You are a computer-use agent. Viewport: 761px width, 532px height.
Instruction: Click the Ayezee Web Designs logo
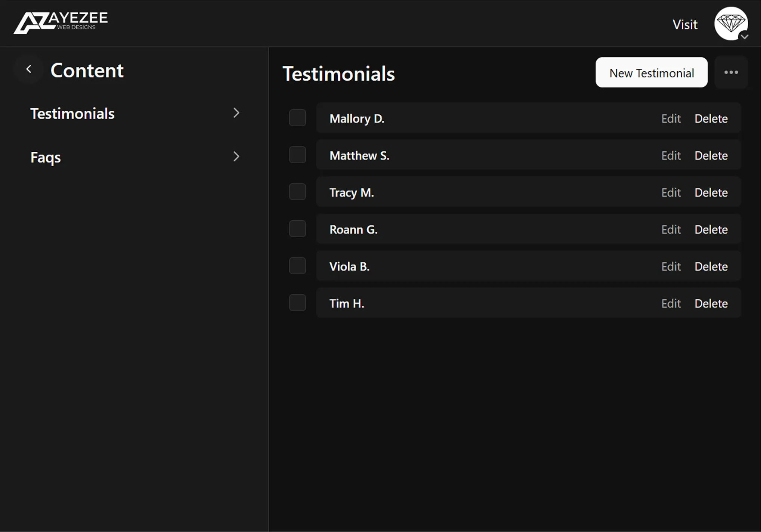coord(61,22)
